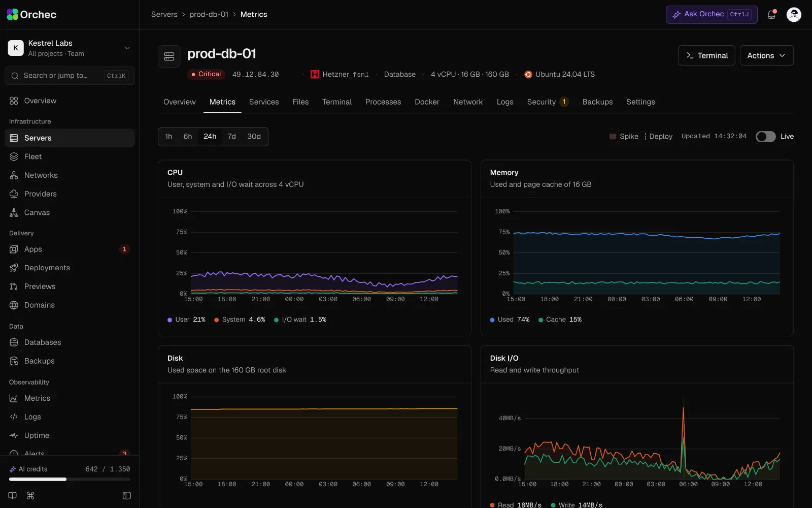Toggle Deploy markers in the legend

[658, 137]
